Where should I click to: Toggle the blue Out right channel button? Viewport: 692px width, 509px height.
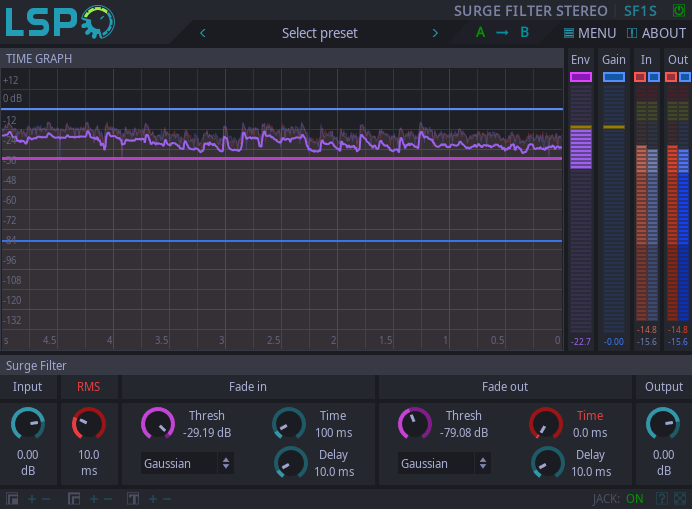[x=684, y=77]
